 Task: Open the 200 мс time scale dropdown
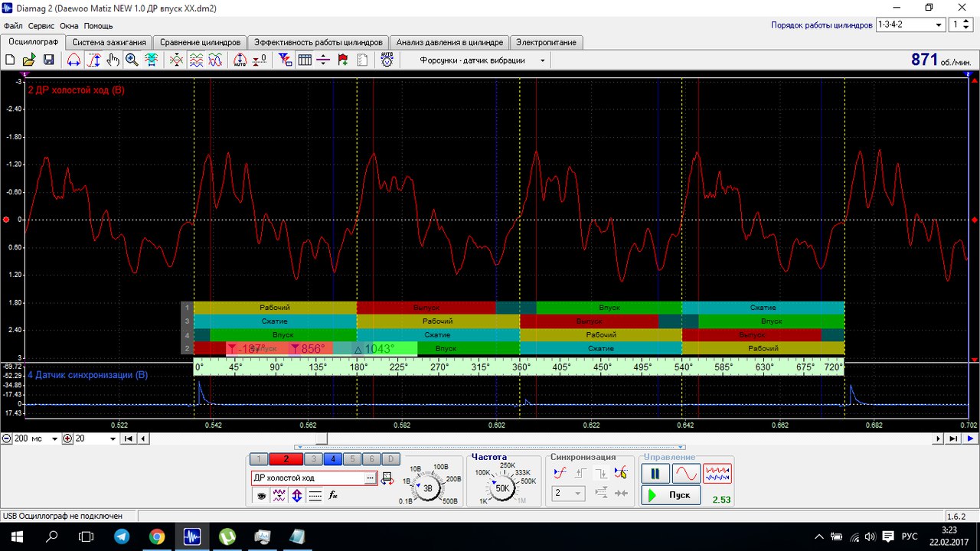point(54,439)
